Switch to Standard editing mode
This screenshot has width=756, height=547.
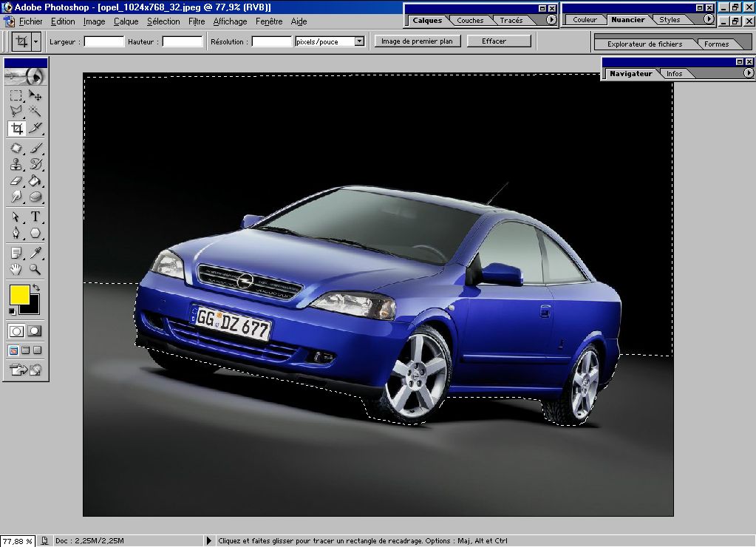pos(16,331)
